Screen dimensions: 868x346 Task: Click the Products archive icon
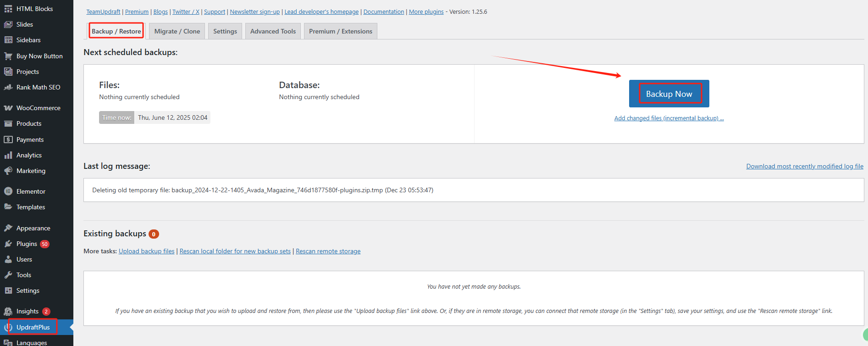pyautogui.click(x=8, y=123)
